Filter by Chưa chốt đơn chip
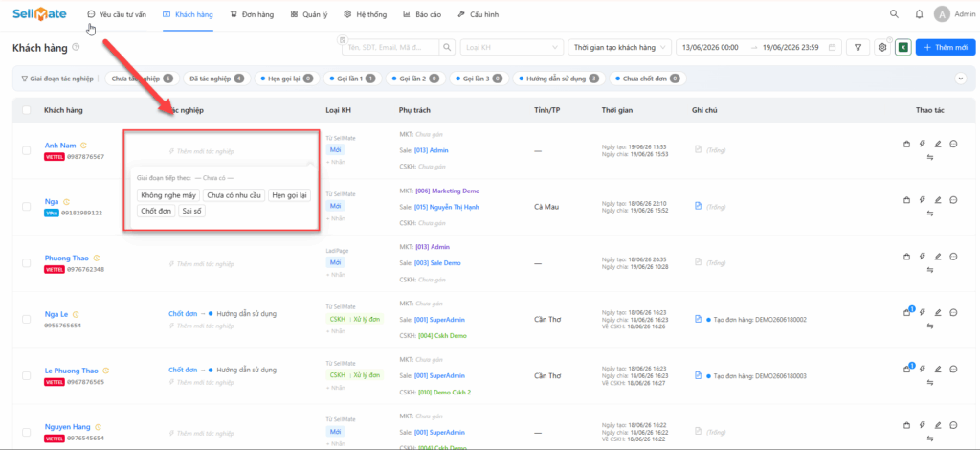 pyautogui.click(x=647, y=79)
